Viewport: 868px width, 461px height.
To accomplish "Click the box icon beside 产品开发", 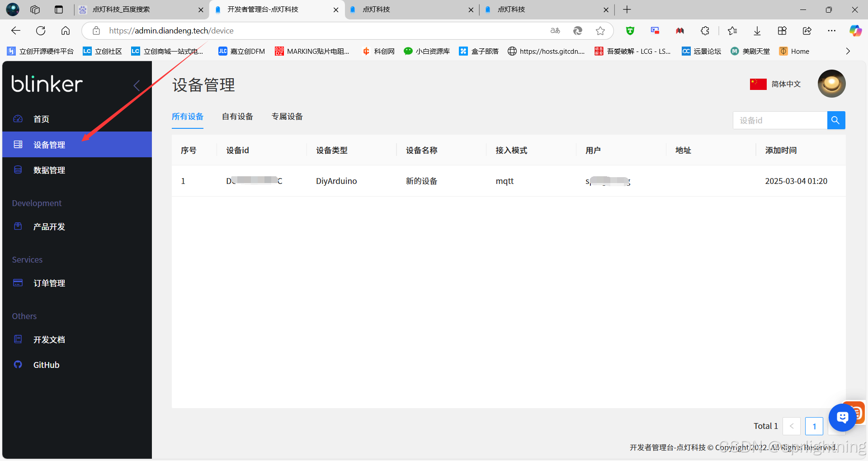I will [18, 226].
